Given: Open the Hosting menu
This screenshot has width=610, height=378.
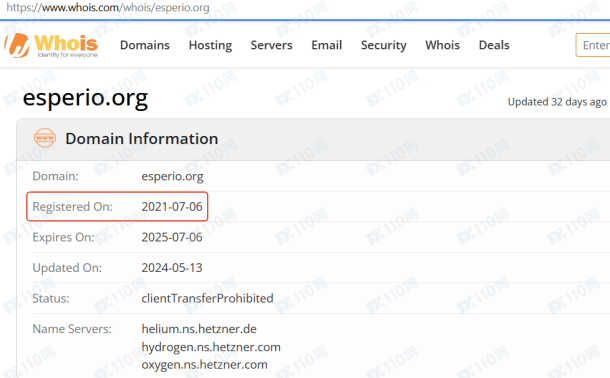Looking at the screenshot, I should click(210, 45).
